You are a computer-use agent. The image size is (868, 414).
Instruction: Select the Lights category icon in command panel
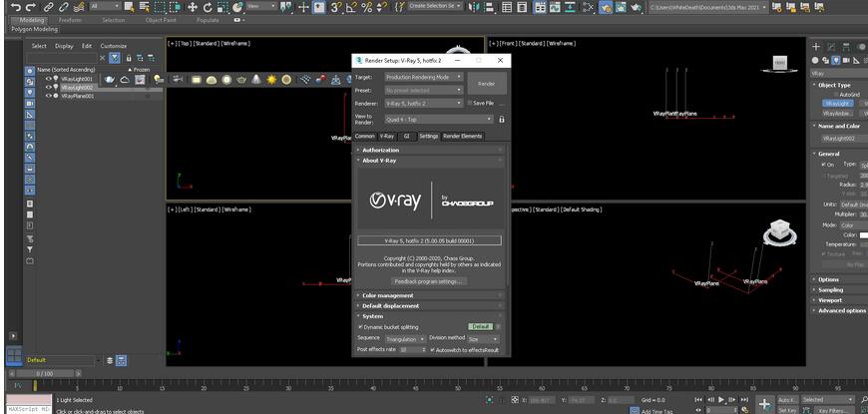pyautogui.click(x=836, y=60)
